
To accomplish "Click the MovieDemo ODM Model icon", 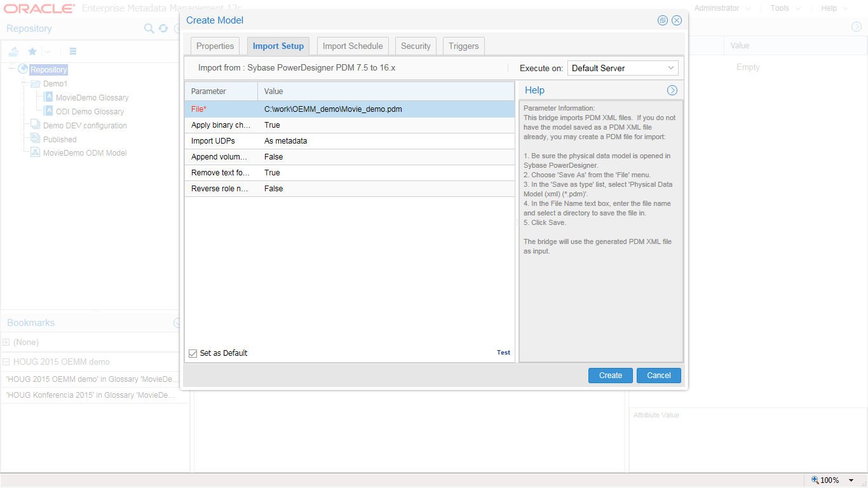I will click(36, 152).
